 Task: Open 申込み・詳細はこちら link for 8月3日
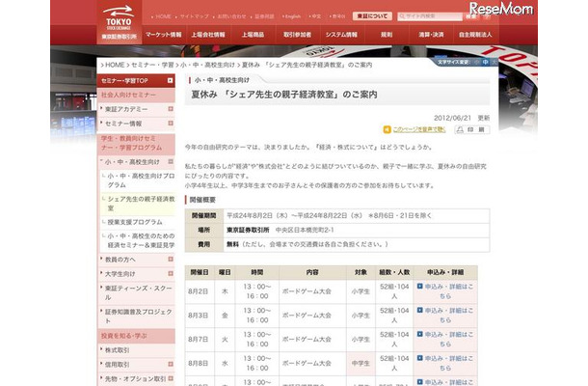tap(448, 316)
